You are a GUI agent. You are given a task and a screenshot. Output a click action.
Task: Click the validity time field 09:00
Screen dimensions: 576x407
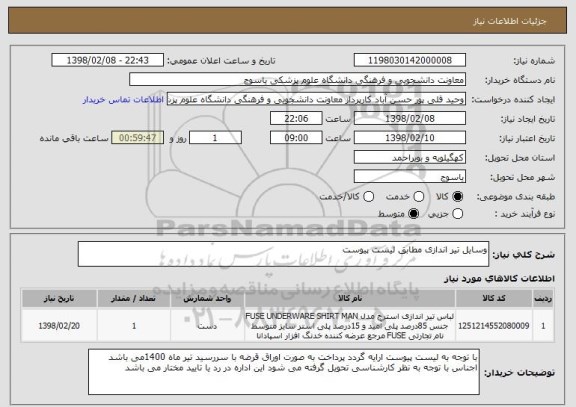pyautogui.click(x=296, y=138)
